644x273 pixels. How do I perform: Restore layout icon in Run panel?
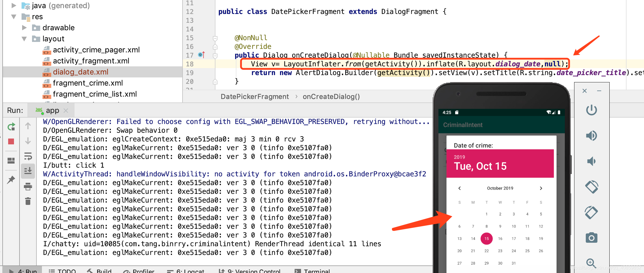click(11, 161)
